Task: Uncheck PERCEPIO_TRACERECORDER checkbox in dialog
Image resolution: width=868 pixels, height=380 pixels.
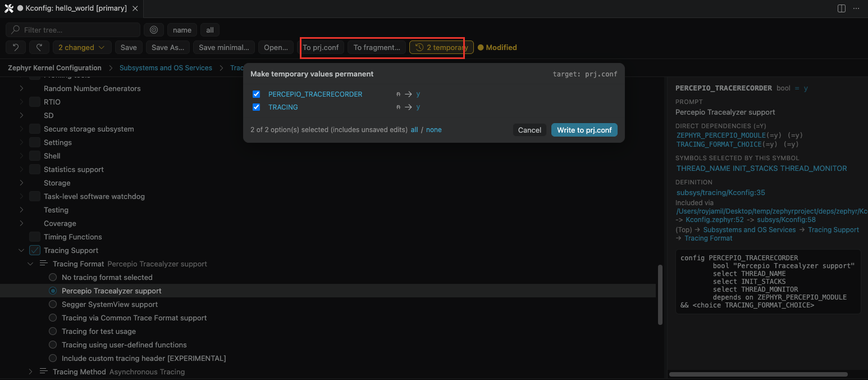Action: click(x=256, y=94)
